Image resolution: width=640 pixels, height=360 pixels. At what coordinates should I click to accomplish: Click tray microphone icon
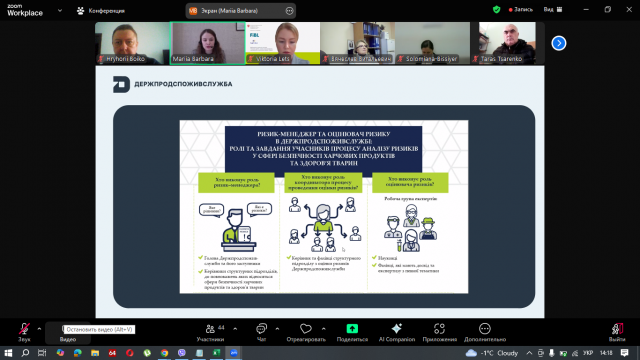click(x=551, y=353)
